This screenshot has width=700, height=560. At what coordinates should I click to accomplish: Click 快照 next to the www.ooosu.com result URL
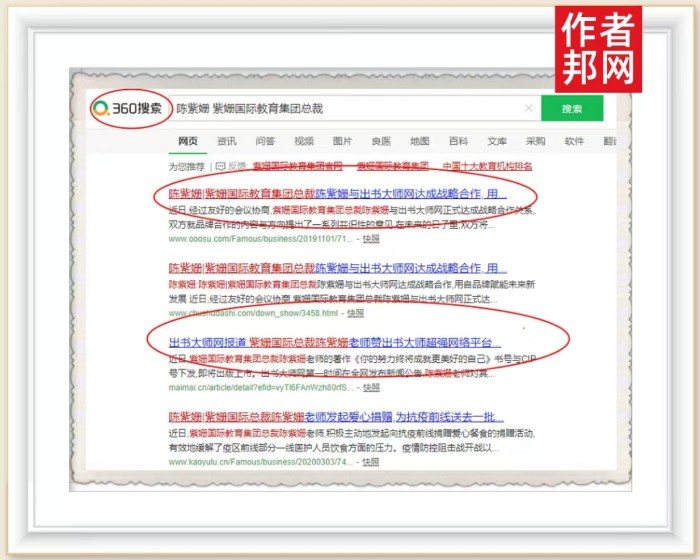[x=371, y=240]
